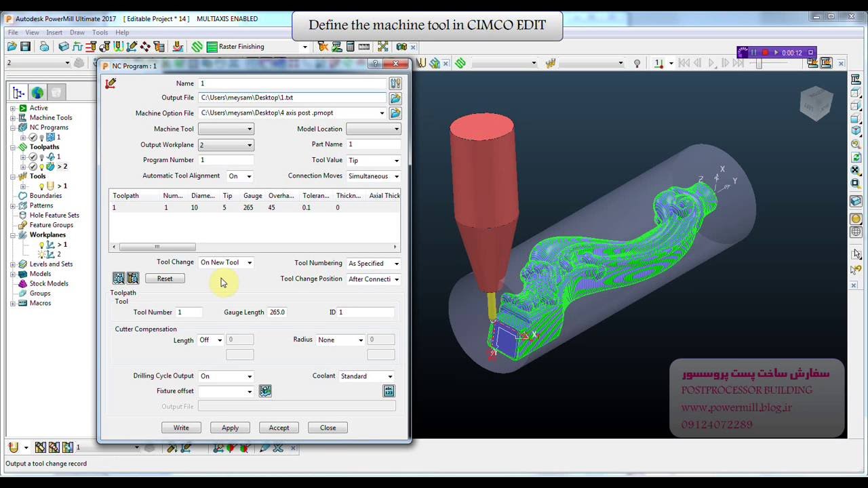Open the Coolant dropdown showing Standard

pos(367,376)
